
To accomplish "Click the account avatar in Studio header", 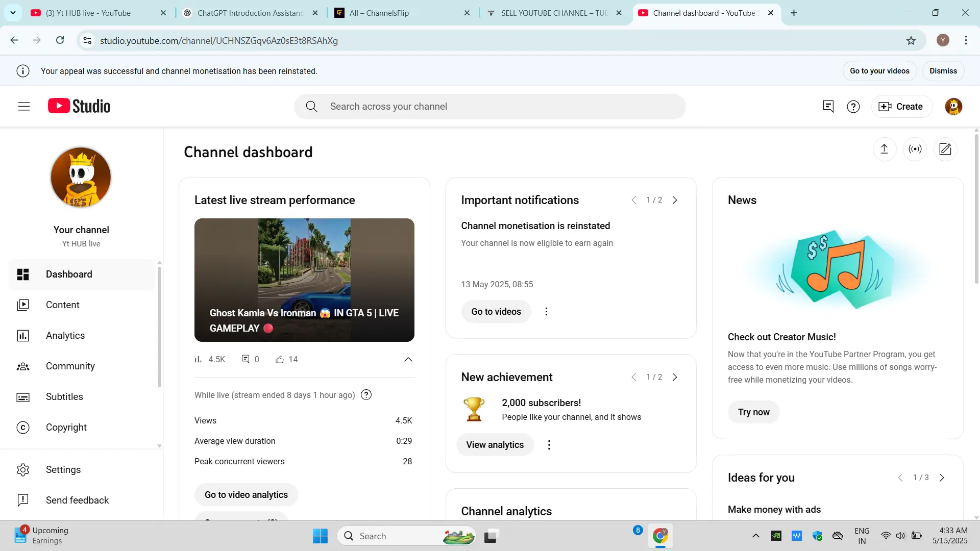I will tap(953, 106).
